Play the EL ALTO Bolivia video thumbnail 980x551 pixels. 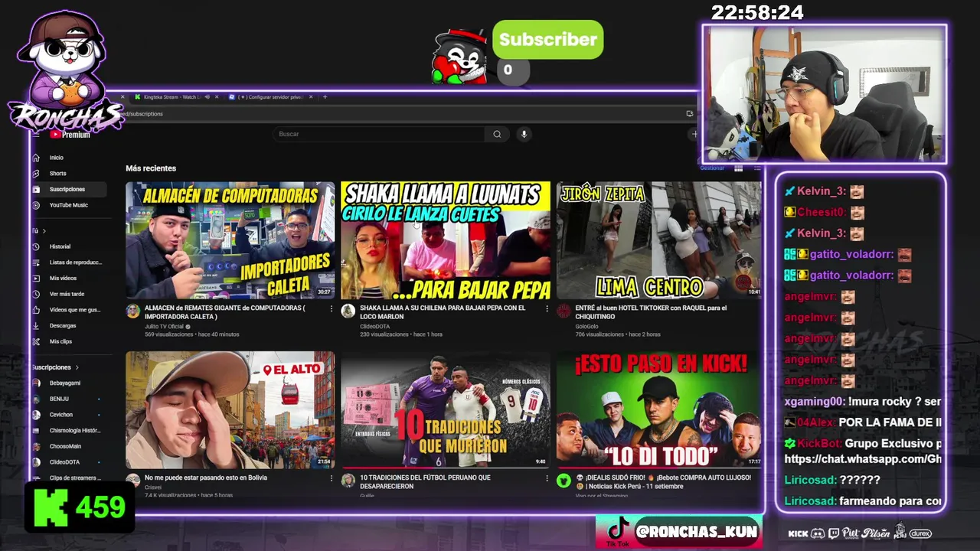coord(230,409)
